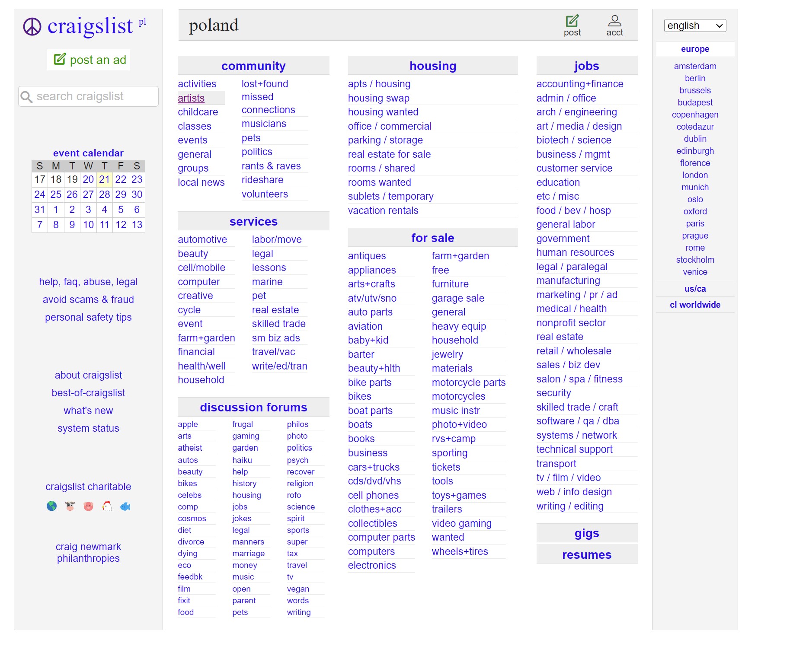This screenshot has width=793, height=672.
Task: Click the search magnifier icon
Action: coord(26,97)
